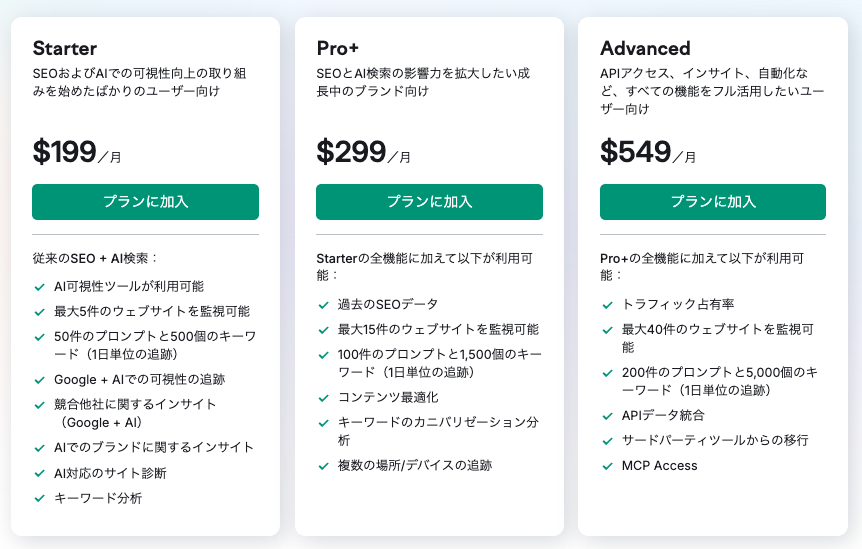Click checkmark beside APIデータ統合

(x=607, y=416)
